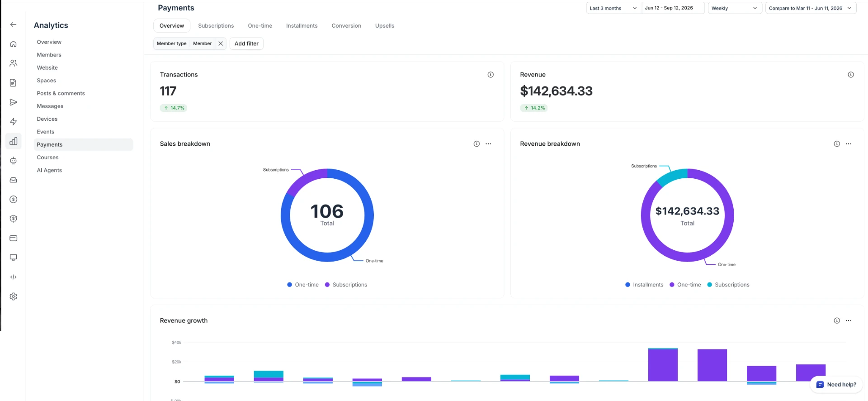Open the members people icon in left rail
Screen dimensions: 868x401
pos(13,63)
